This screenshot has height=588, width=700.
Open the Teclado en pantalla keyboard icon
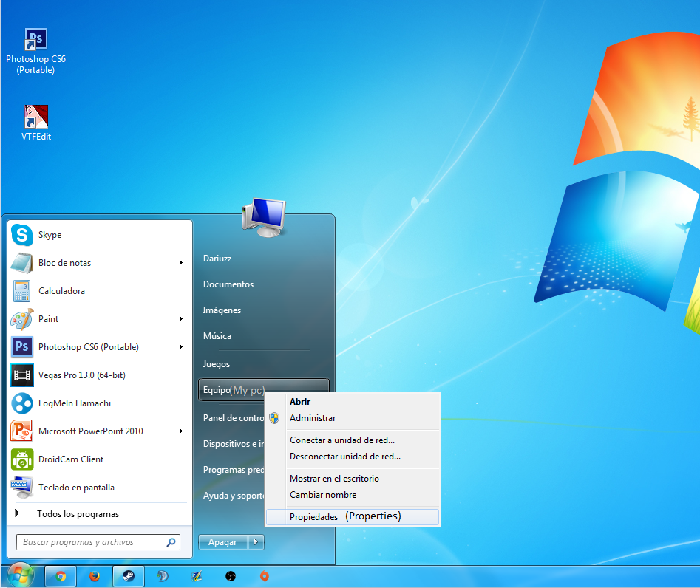coord(22,488)
